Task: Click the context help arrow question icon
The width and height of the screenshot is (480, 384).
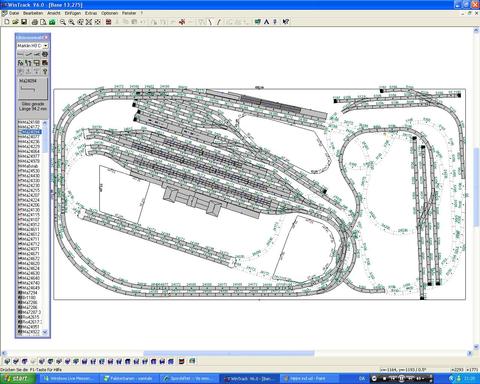Action: pyautogui.click(x=286, y=22)
